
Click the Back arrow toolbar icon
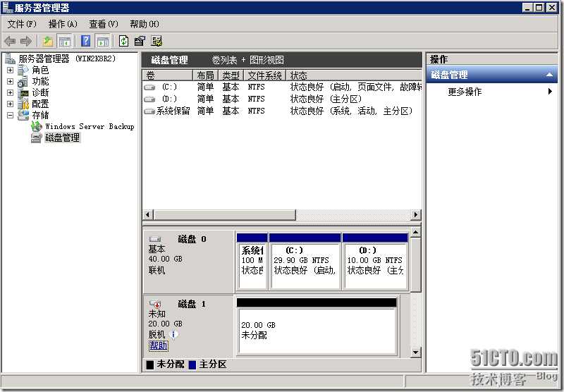coord(10,42)
